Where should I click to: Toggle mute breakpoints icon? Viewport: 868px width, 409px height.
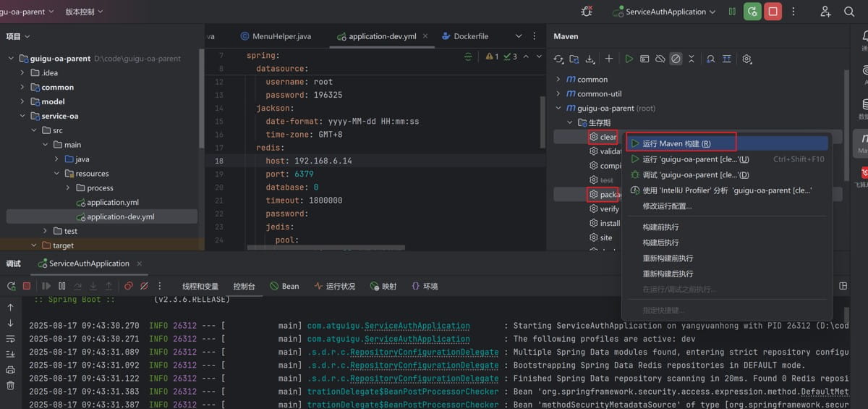click(144, 286)
